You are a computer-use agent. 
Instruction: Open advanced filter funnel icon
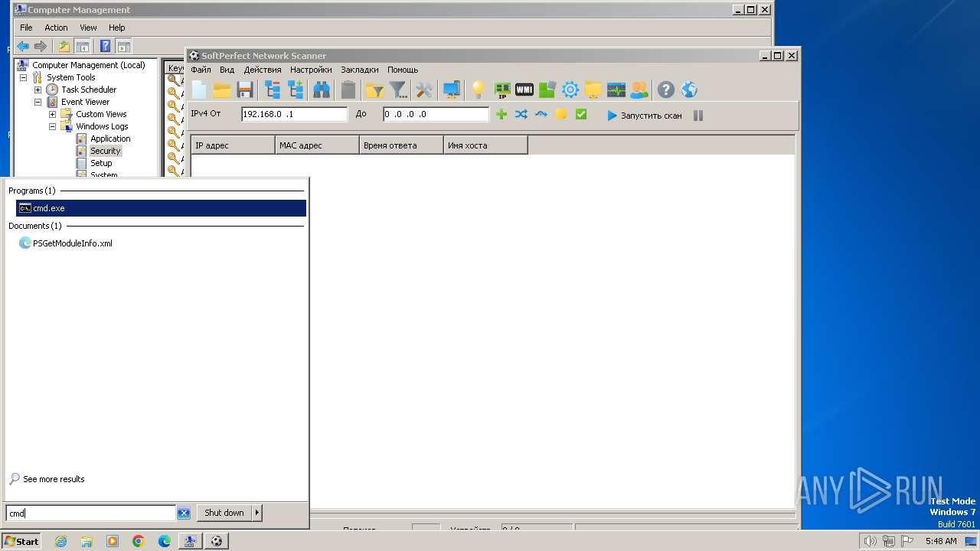(398, 90)
